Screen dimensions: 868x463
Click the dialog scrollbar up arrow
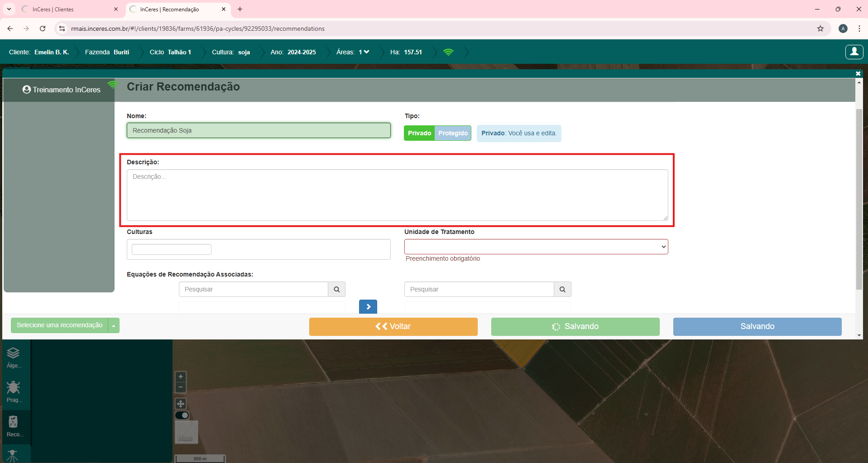coord(859,82)
